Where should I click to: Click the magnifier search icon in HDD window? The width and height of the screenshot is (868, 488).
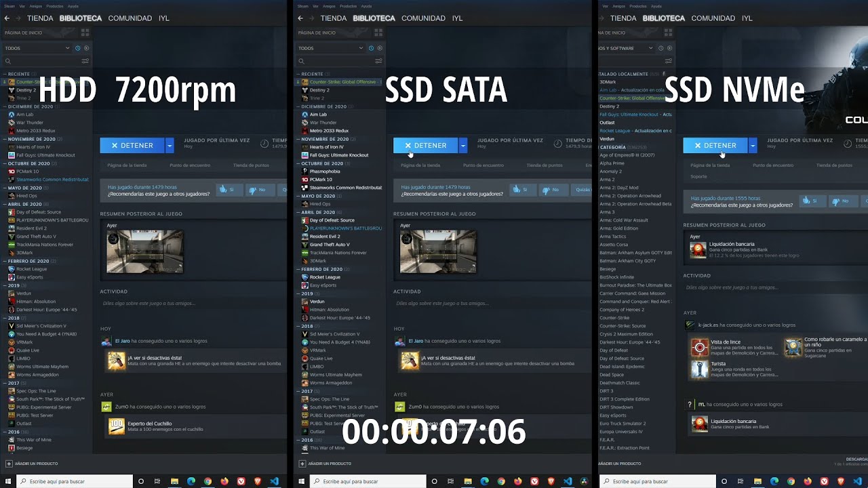(7, 61)
